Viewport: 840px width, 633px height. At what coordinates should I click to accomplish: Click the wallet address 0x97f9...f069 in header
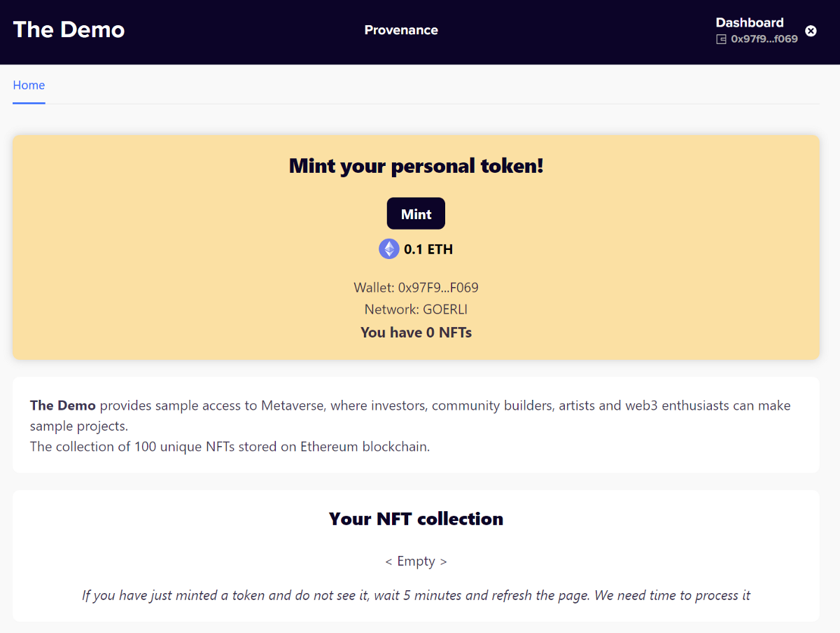(764, 39)
